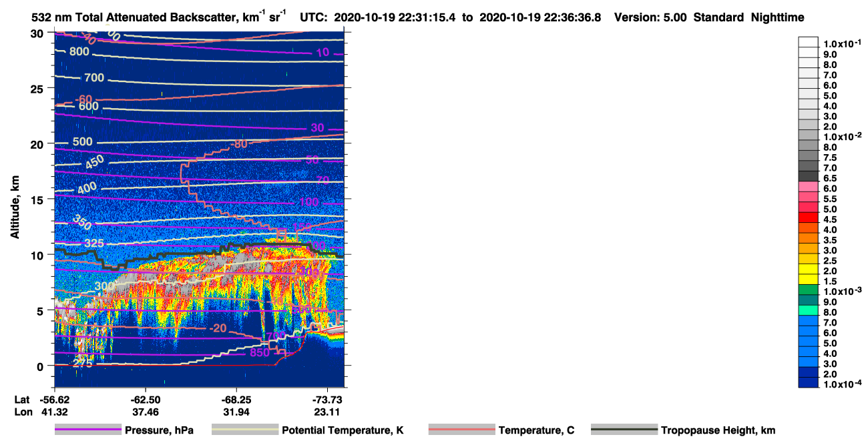Click the color bar label '2.5'
Viewport: 868px width, 445px height.
(x=831, y=260)
